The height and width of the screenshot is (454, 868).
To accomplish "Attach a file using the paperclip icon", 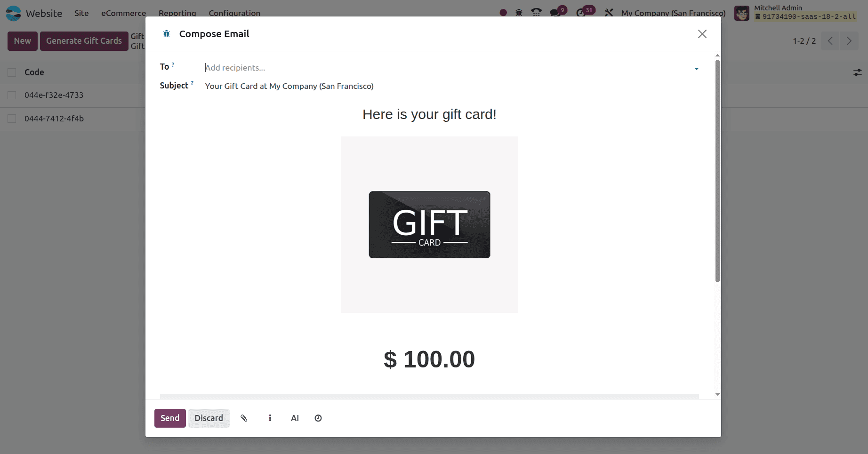I will [244, 418].
